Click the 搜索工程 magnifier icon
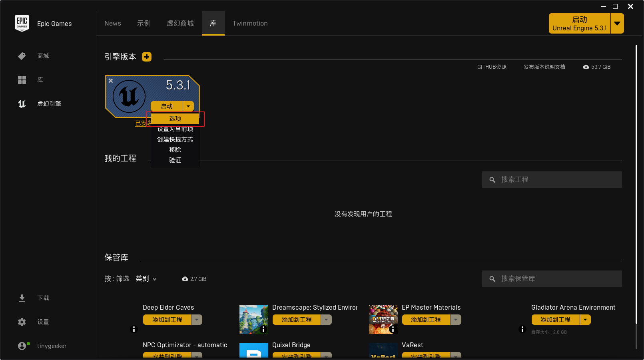 coord(492,180)
